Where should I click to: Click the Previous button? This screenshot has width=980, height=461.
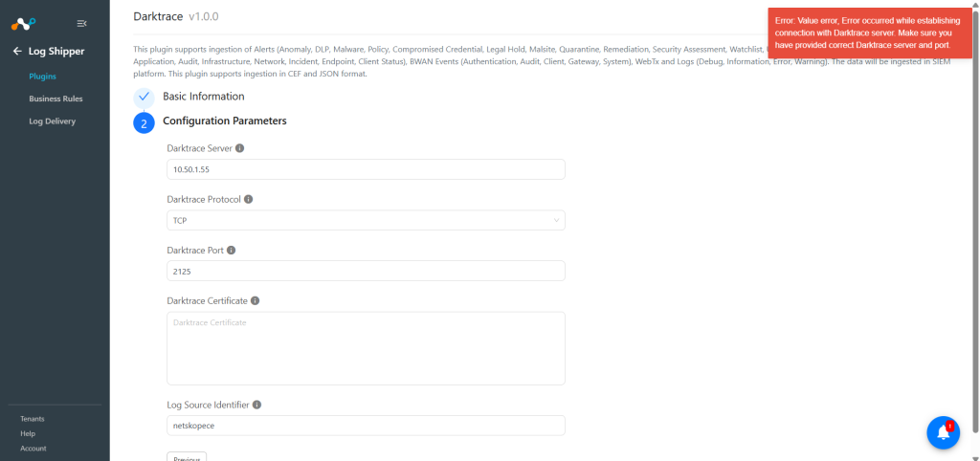pyautogui.click(x=187, y=456)
